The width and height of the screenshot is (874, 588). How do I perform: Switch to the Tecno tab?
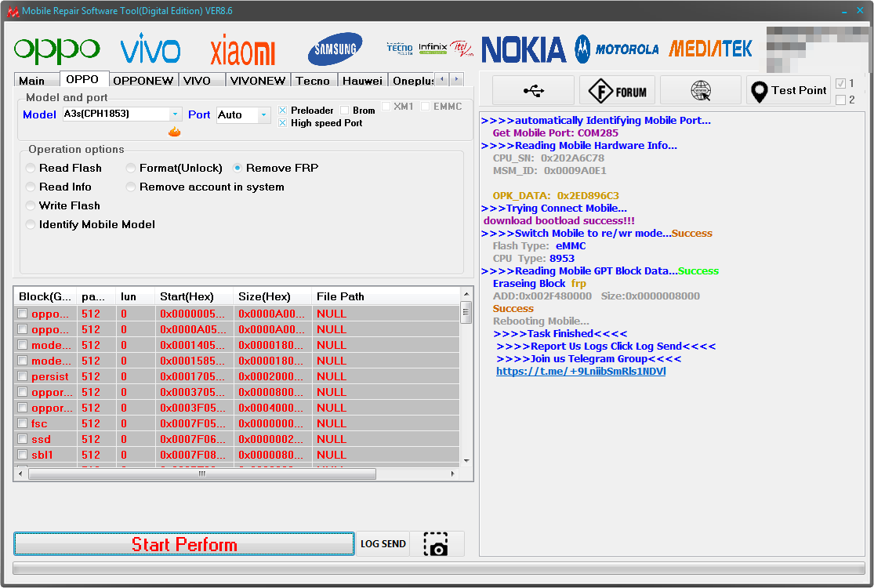click(314, 80)
